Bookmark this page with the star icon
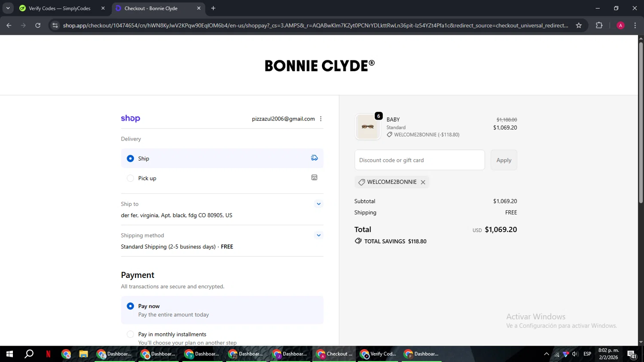This screenshot has height=362, width=644. [x=579, y=25]
